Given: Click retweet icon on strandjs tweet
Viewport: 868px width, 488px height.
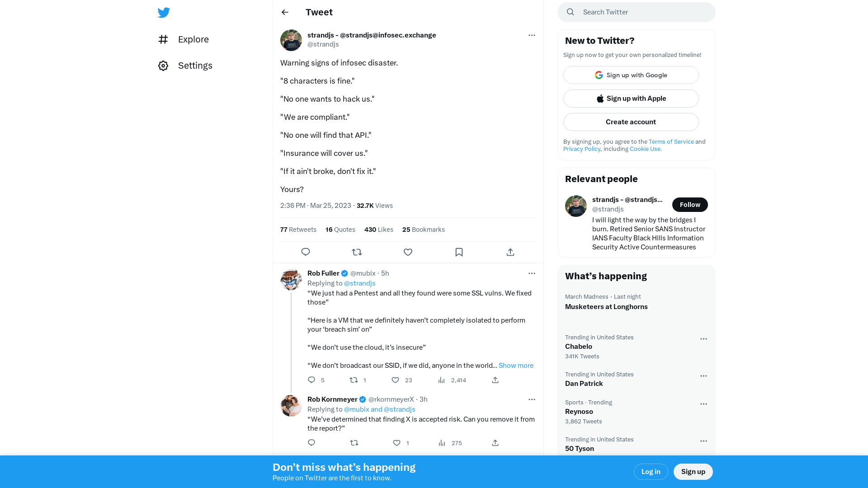Looking at the screenshot, I should click(357, 252).
